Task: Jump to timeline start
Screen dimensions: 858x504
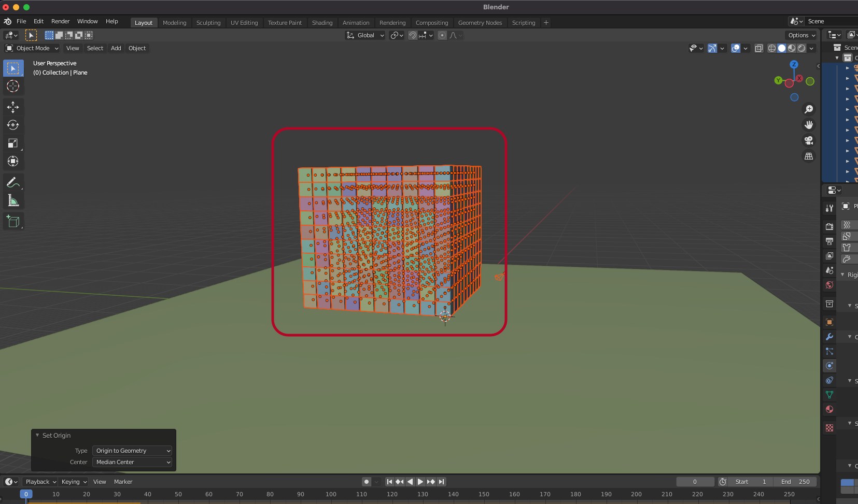Action: click(x=389, y=482)
